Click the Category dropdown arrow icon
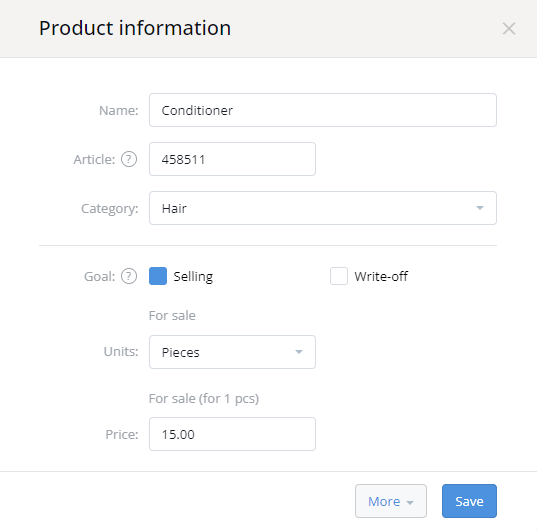This screenshot has height=530, width=537. pyautogui.click(x=480, y=208)
